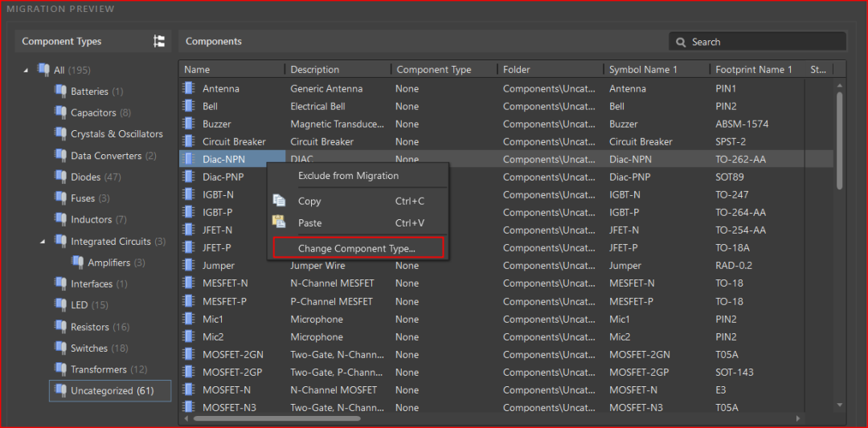Viewport: 868px width, 428px height.
Task: Click the scroll right arrow
Action: [798, 418]
